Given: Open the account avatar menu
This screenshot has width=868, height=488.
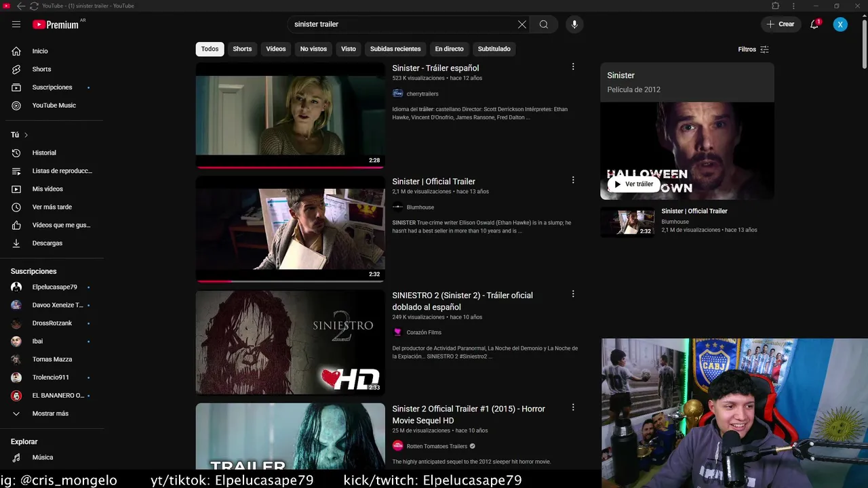Looking at the screenshot, I should tap(840, 24).
